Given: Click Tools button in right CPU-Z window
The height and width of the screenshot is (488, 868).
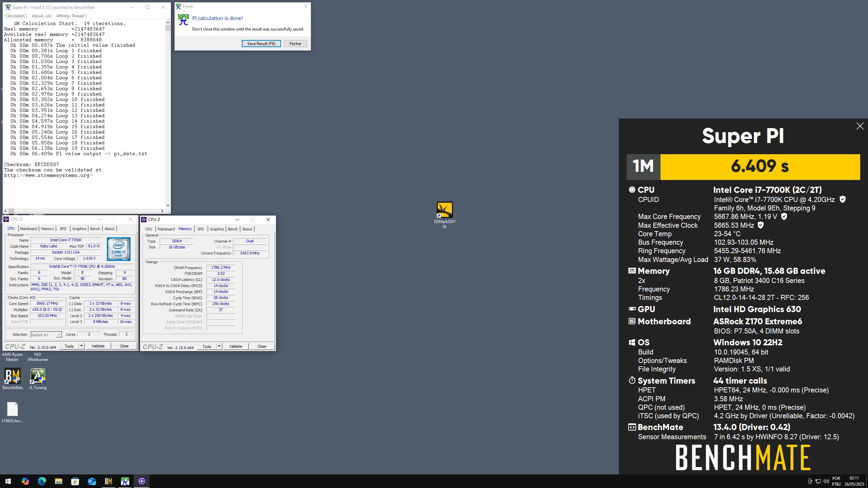Looking at the screenshot, I should click(207, 346).
